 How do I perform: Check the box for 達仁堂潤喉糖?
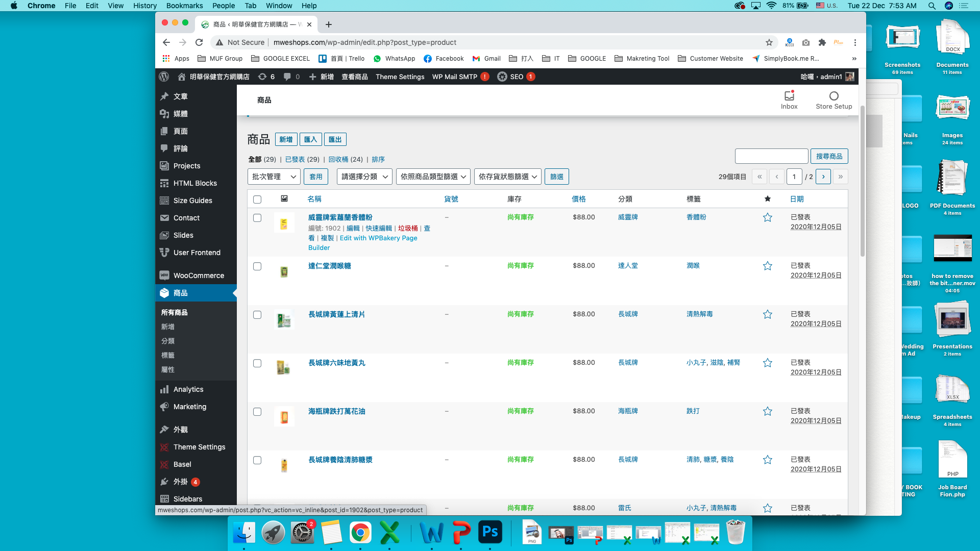(257, 266)
